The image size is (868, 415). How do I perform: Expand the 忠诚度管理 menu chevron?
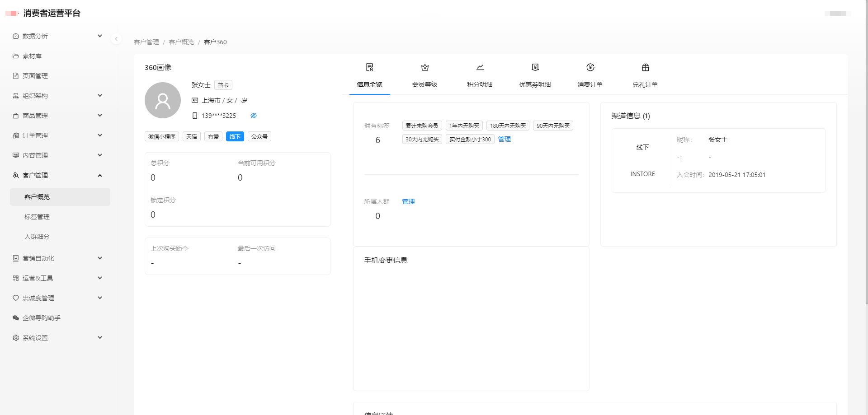(x=100, y=298)
